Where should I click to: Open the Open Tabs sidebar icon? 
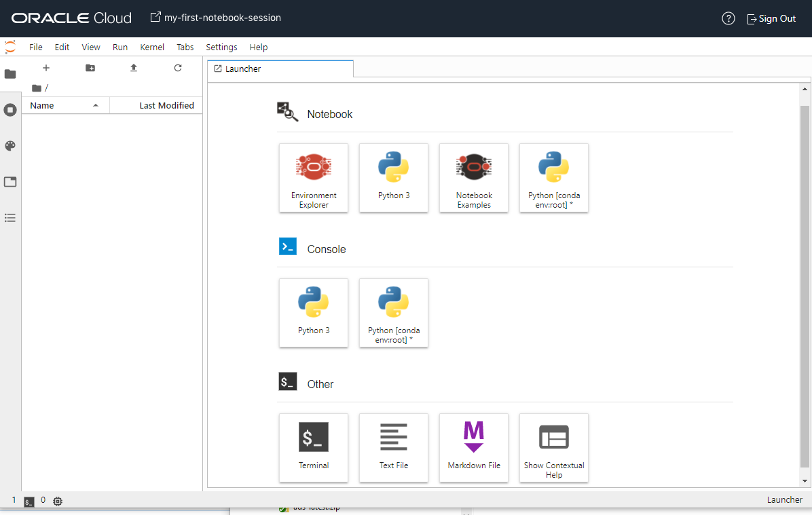click(10, 182)
